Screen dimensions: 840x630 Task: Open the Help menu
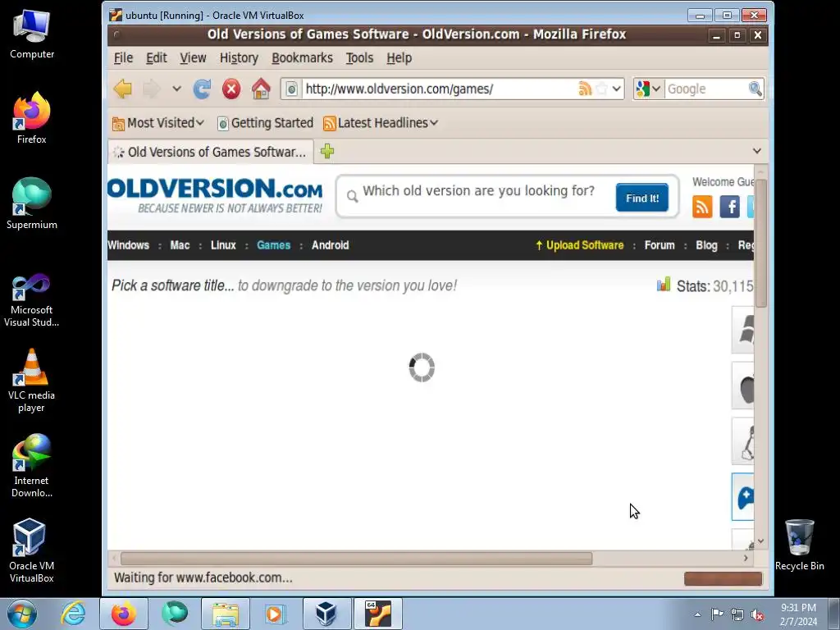coord(399,58)
